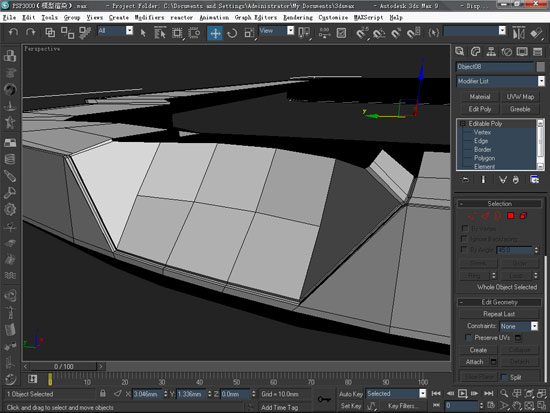Open the key 'Selected' dropdown

(423, 394)
